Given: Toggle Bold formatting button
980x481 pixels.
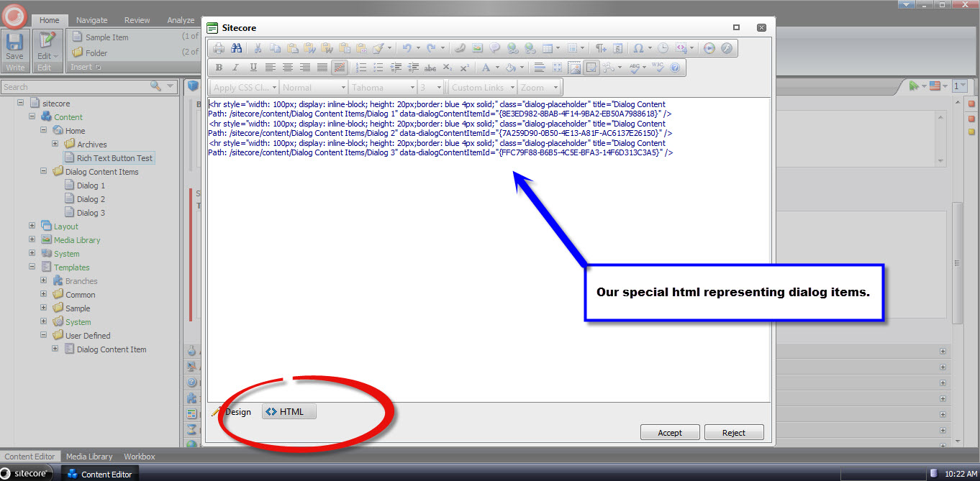Looking at the screenshot, I should point(219,68).
